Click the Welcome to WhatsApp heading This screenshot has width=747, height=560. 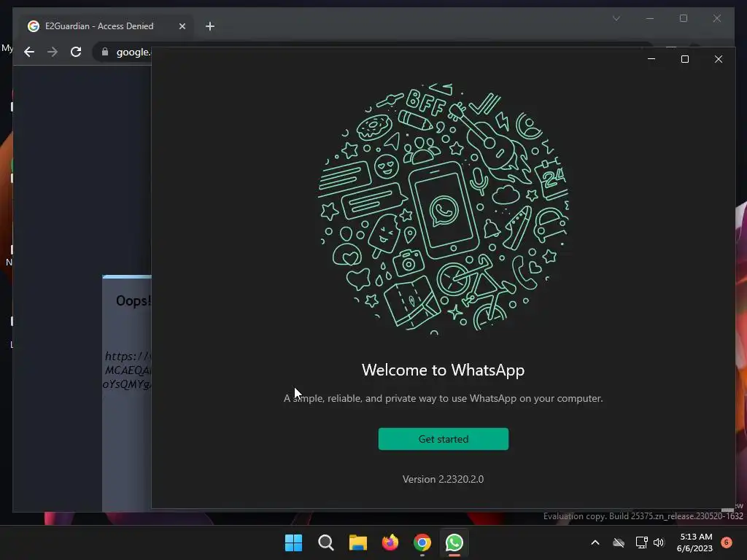(x=443, y=370)
